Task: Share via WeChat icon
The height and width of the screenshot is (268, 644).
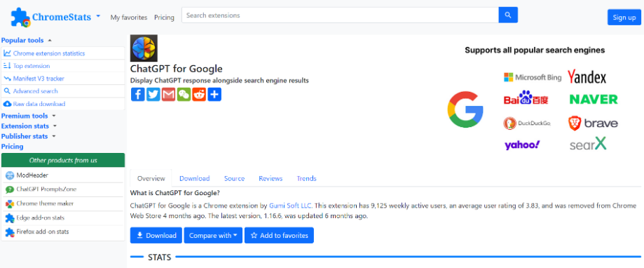Action: click(x=184, y=94)
